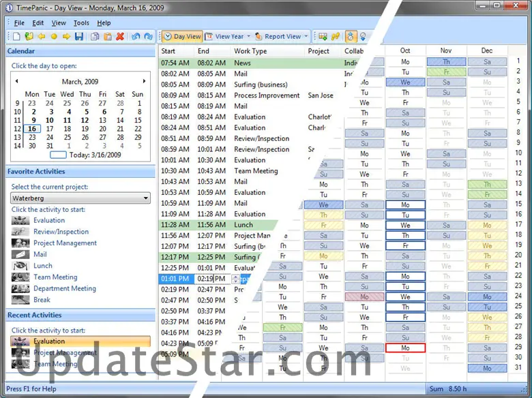Select March 17 in the calendar

tap(50, 129)
